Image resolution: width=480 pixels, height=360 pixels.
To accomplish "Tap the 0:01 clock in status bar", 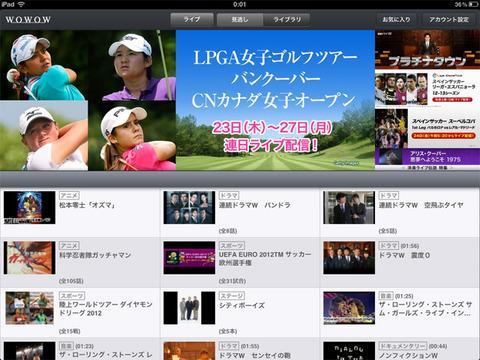I will [240, 4].
